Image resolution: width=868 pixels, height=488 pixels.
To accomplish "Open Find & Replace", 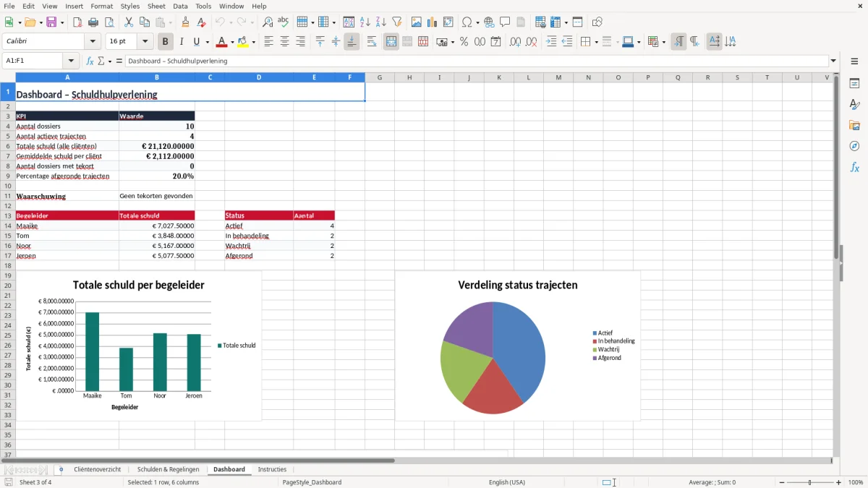I will coord(268,22).
